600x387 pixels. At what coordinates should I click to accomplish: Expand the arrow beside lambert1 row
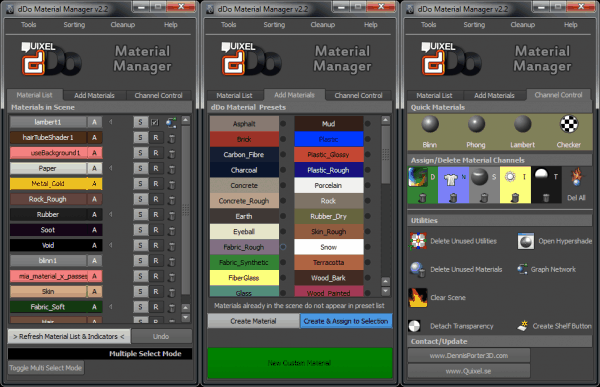pyautogui.click(x=111, y=122)
